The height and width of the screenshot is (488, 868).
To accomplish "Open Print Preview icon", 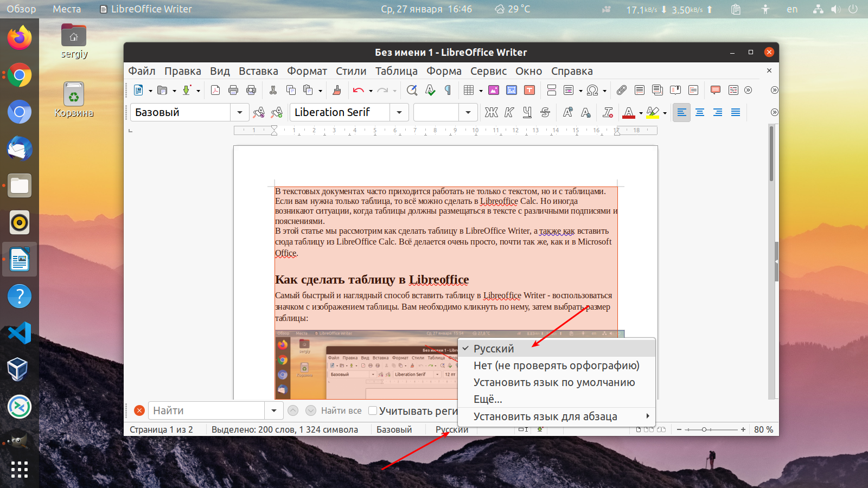I will click(x=251, y=91).
